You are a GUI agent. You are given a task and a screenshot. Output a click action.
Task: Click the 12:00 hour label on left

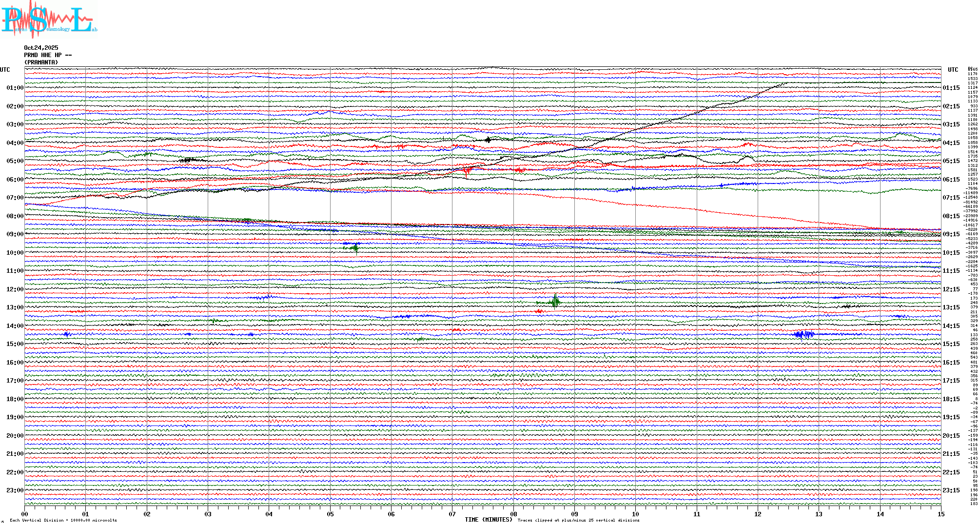15,289
